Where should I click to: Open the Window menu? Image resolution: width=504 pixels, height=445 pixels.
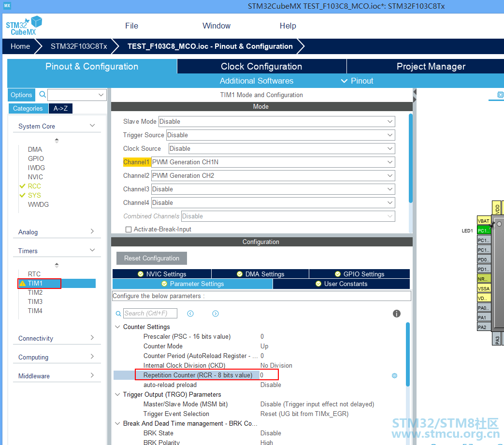pyautogui.click(x=216, y=26)
